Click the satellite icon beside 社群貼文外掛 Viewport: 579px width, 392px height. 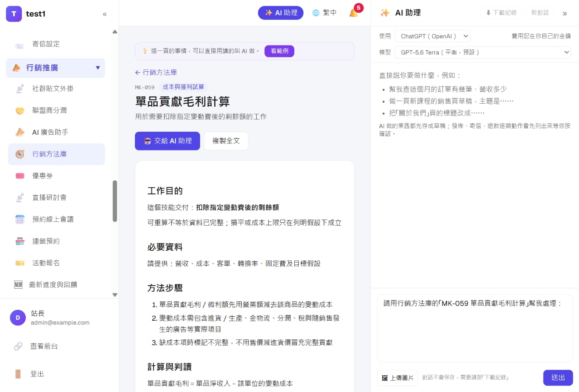(20, 89)
